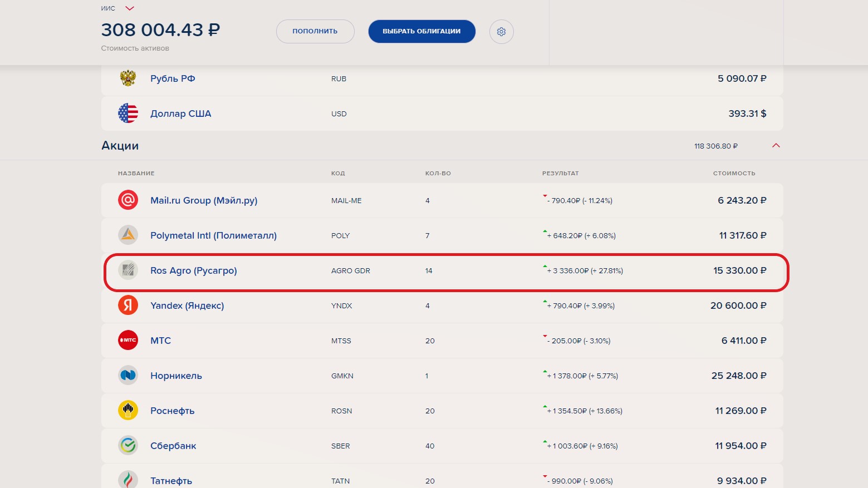The image size is (868, 488).
Task: Click the Результат column header
Action: (561, 173)
